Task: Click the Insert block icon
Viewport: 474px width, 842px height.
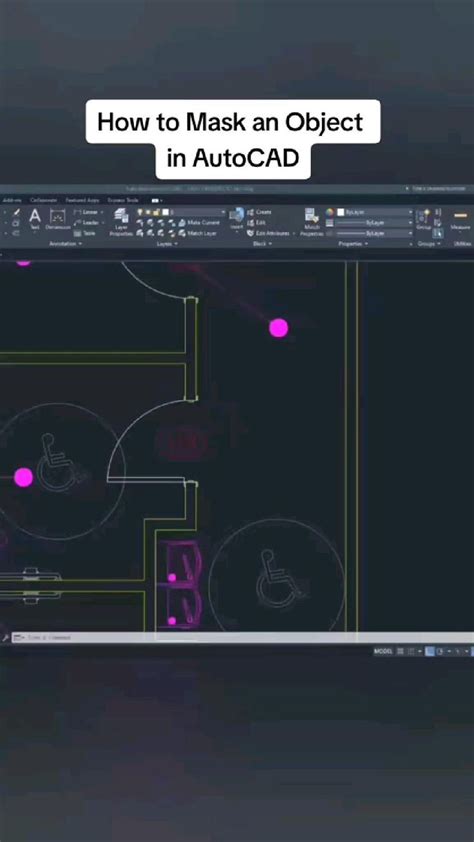Action: (x=237, y=219)
